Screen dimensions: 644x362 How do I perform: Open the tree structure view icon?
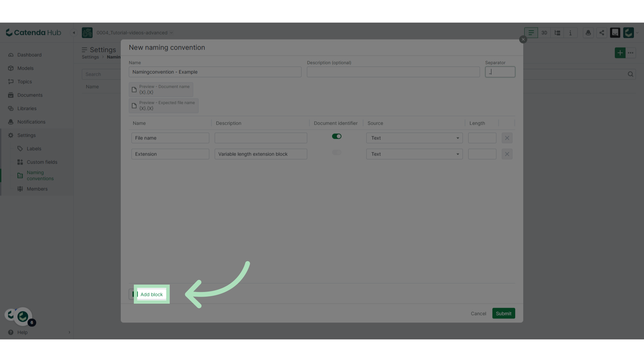point(557,33)
